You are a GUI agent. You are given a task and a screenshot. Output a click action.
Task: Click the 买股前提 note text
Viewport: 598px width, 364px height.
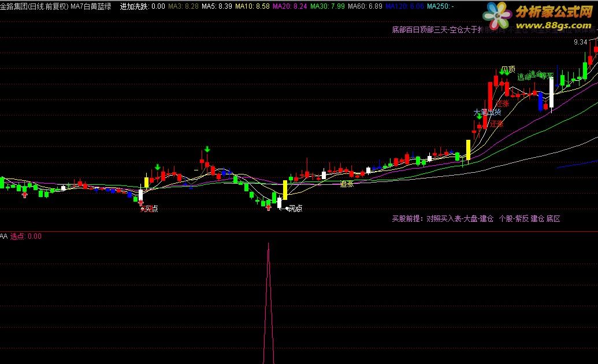(x=476, y=218)
